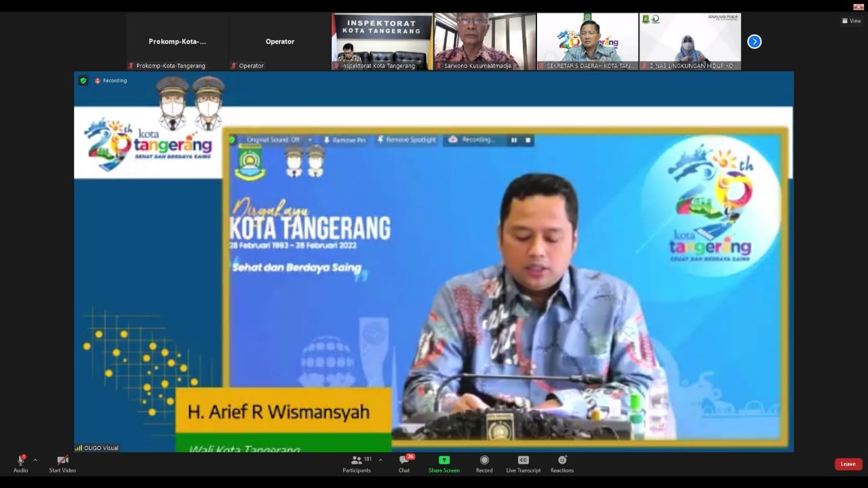Click the green Share Screen icon
This screenshot has width=868, height=488.
(444, 460)
